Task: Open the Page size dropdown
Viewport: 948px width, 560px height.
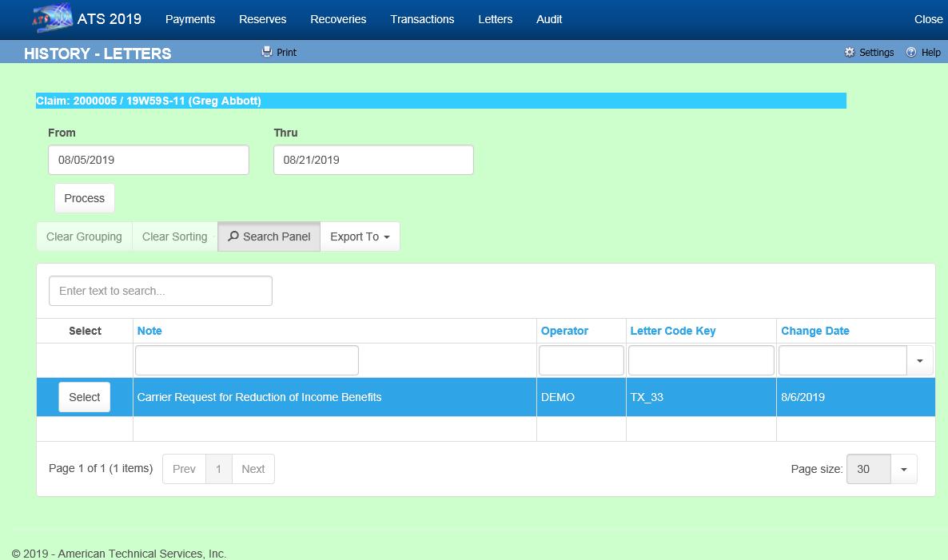Action: point(903,469)
